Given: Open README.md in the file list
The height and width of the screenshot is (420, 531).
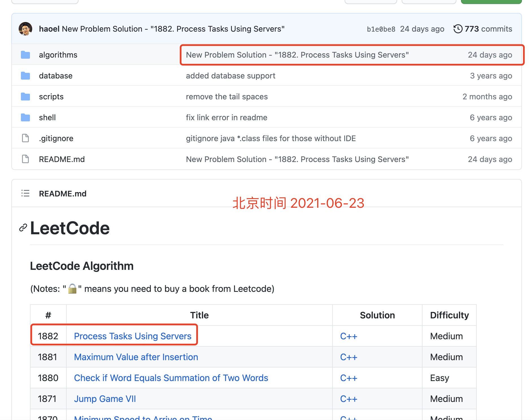Looking at the screenshot, I should (x=62, y=159).
